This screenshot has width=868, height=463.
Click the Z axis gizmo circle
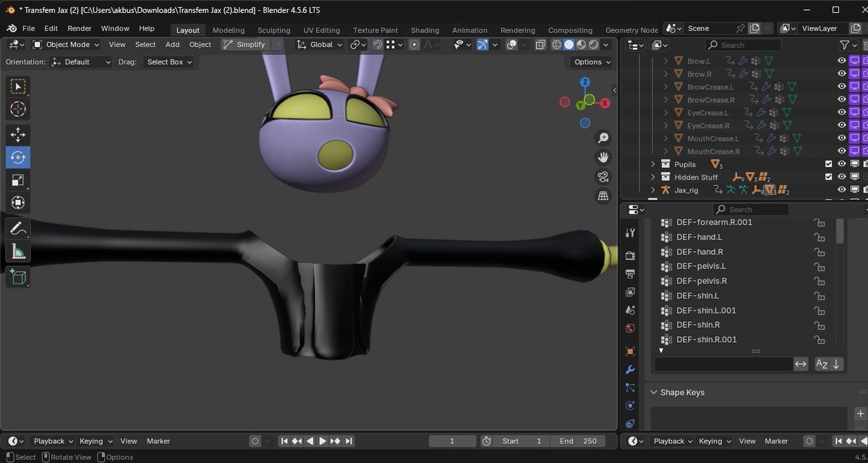(x=584, y=82)
